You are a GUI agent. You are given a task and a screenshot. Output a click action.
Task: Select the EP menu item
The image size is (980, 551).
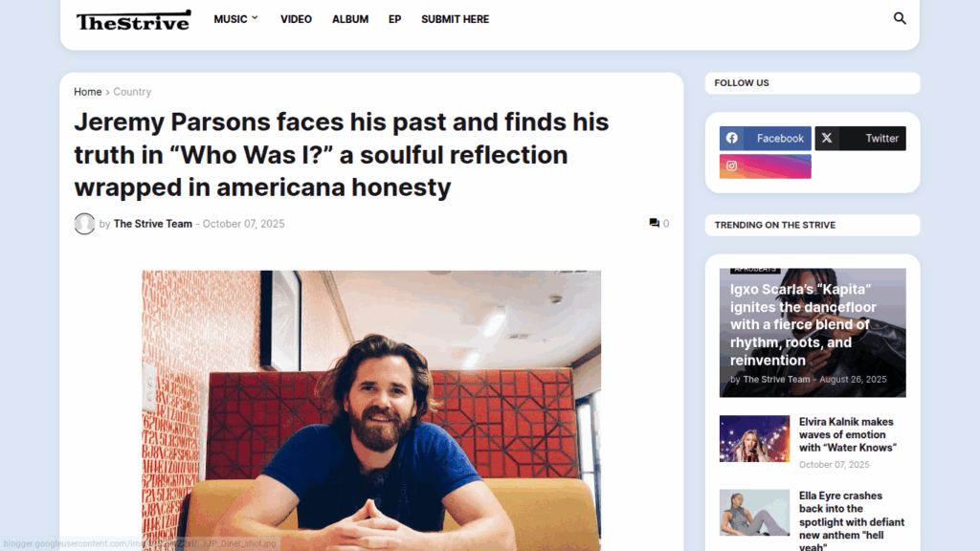(x=395, y=19)
